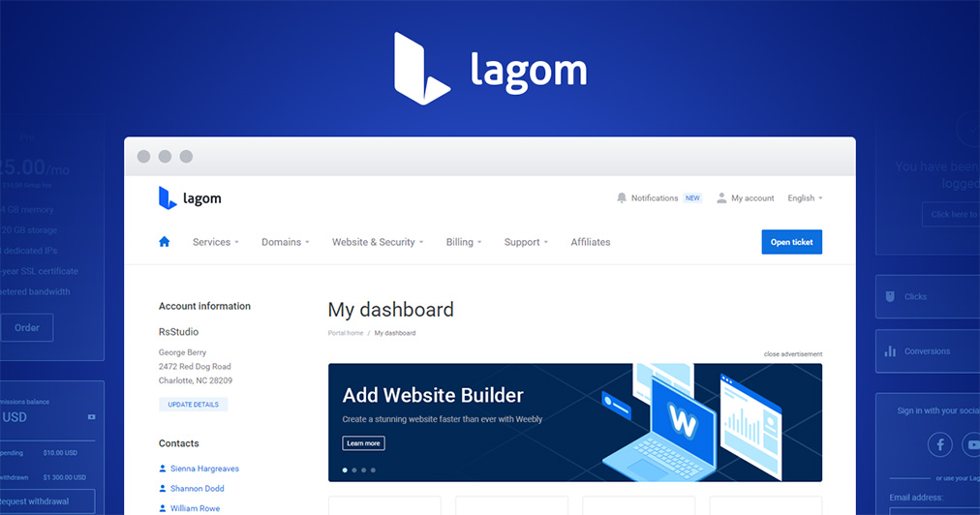Click the Request withdrawal button in background
Screen dimensions: 980x515
[x=47, y=501]
